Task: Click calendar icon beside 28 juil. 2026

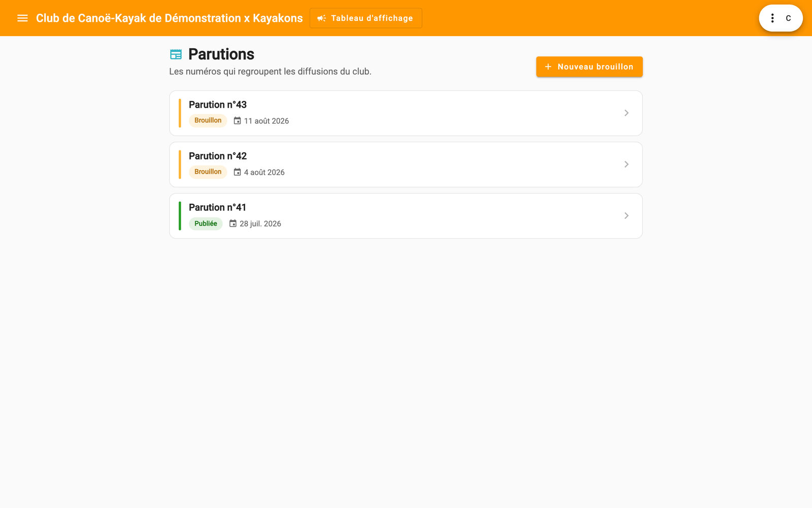Action: click(233, 224)
